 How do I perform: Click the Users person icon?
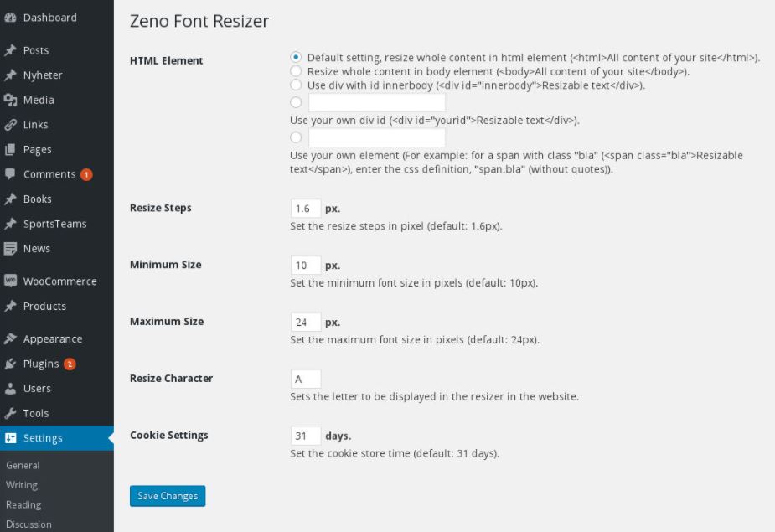tap(10, 389)
